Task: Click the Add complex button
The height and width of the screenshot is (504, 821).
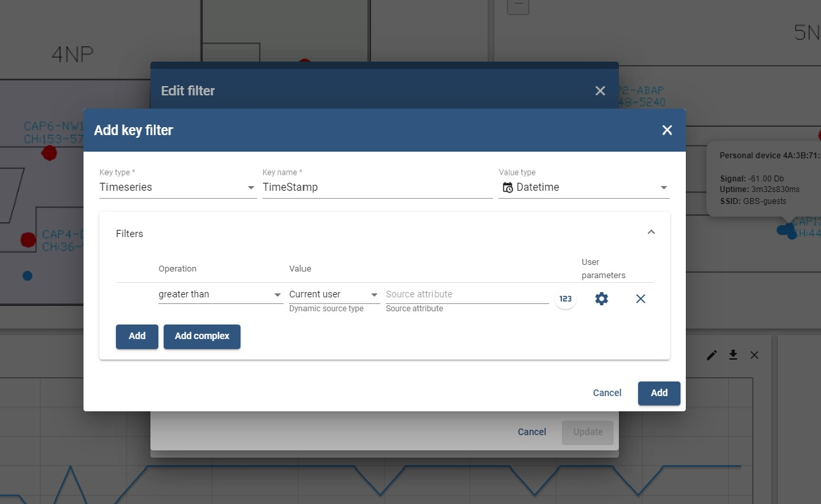Action: coord(201,336)
